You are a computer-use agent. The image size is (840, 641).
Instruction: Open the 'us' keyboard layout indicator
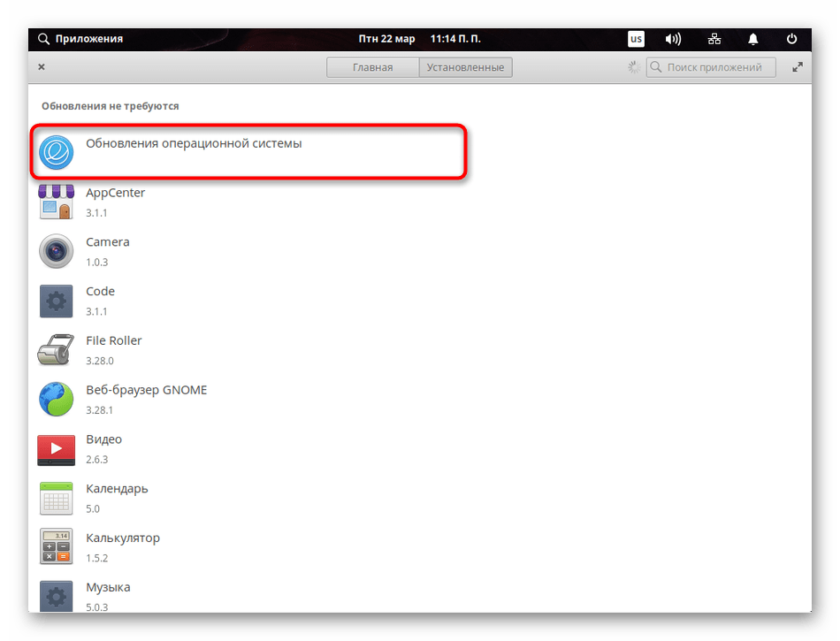click(x=636, y=39)
